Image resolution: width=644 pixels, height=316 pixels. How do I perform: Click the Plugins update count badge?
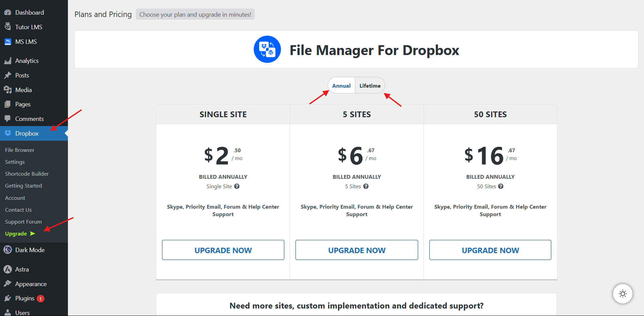pos(41,299)
